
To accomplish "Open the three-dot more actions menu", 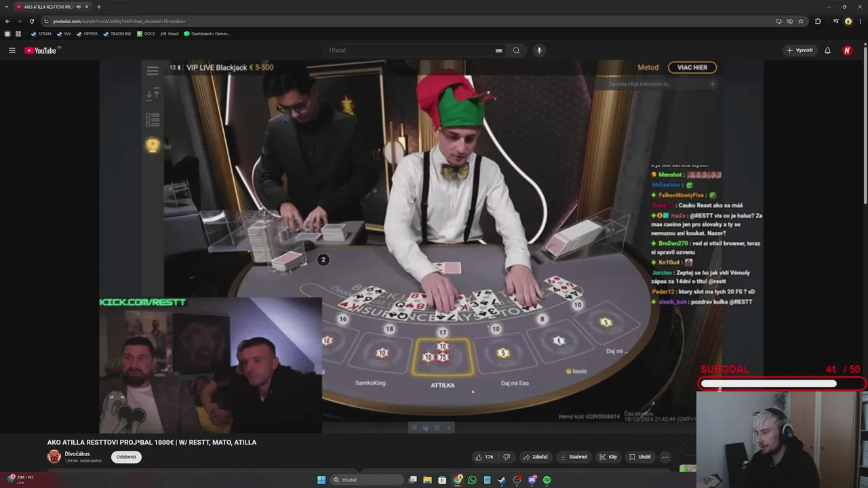I will [x=665, y=457].
